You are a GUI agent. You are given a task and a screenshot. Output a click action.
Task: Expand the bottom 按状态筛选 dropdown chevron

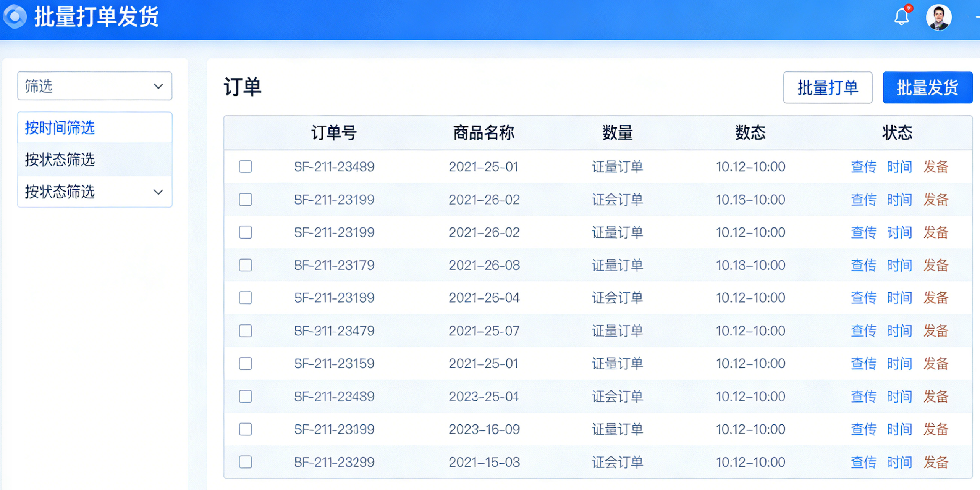(158, 192)
